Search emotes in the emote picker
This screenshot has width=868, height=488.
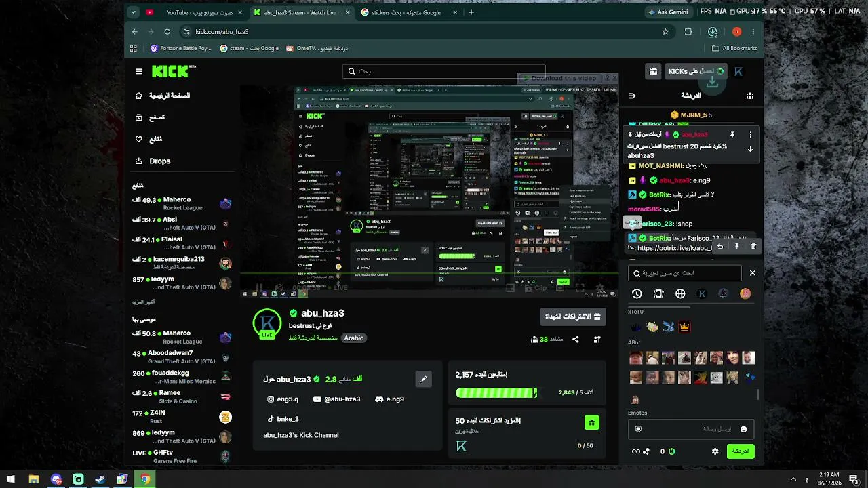click(684, 273)
